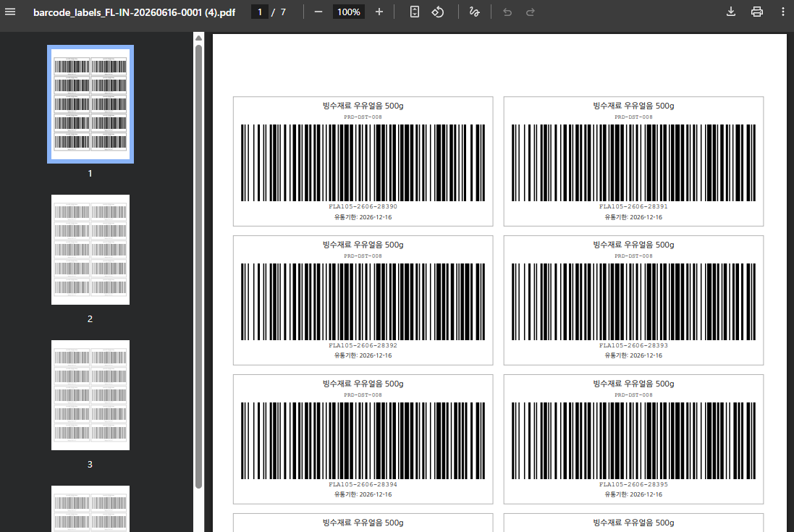Toggle the sidebar menu hamburger icon
The width and height of the screenshot is (794, 532).
[10, 12]
